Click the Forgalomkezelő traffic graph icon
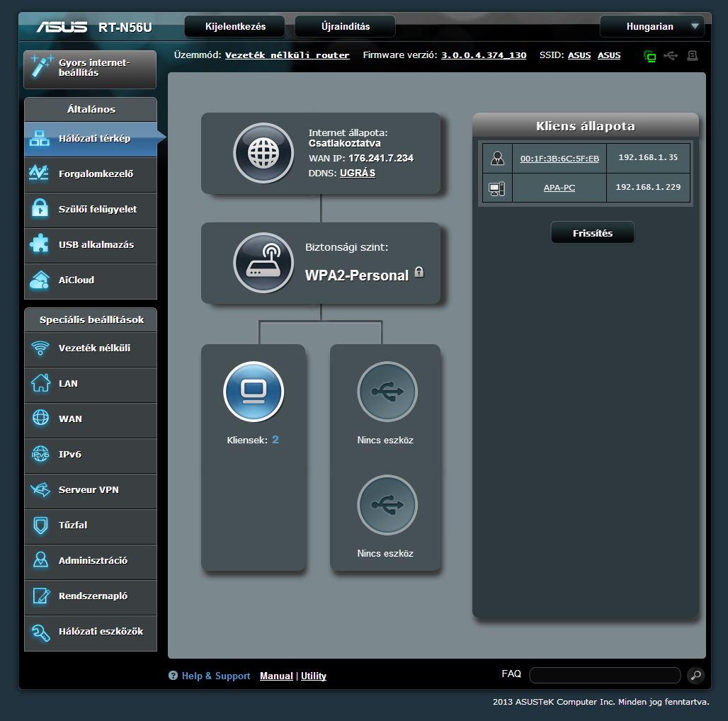Viewport: 728px width, 721px height. [x=40, y=174]
